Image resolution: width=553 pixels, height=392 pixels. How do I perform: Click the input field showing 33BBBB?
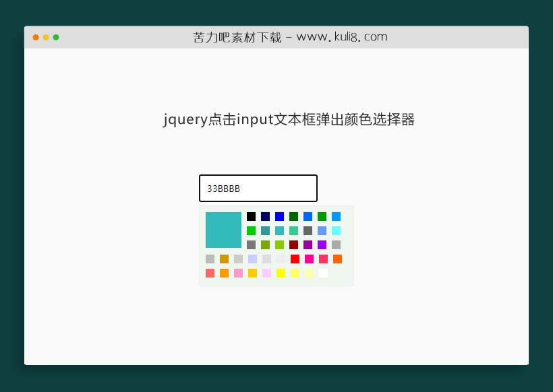point(258,188)
